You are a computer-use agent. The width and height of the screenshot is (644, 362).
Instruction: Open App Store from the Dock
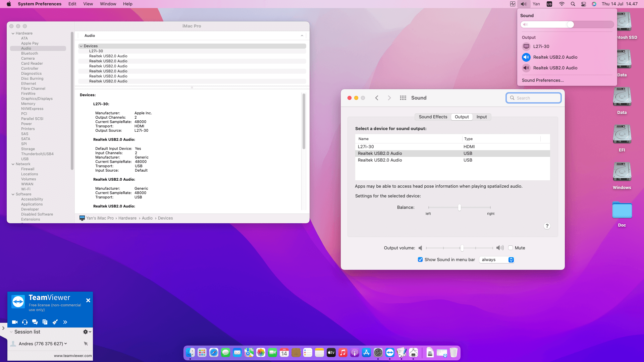[366, 353]
